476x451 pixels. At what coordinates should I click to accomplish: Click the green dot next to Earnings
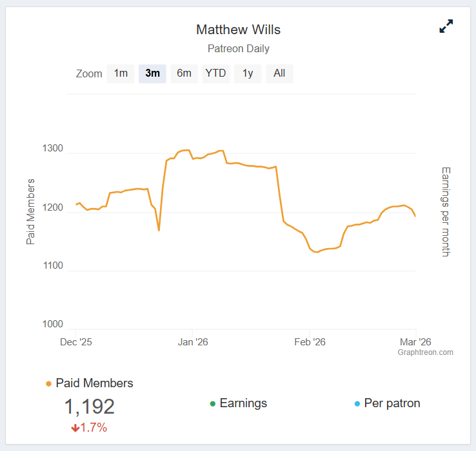coord(213,404)
